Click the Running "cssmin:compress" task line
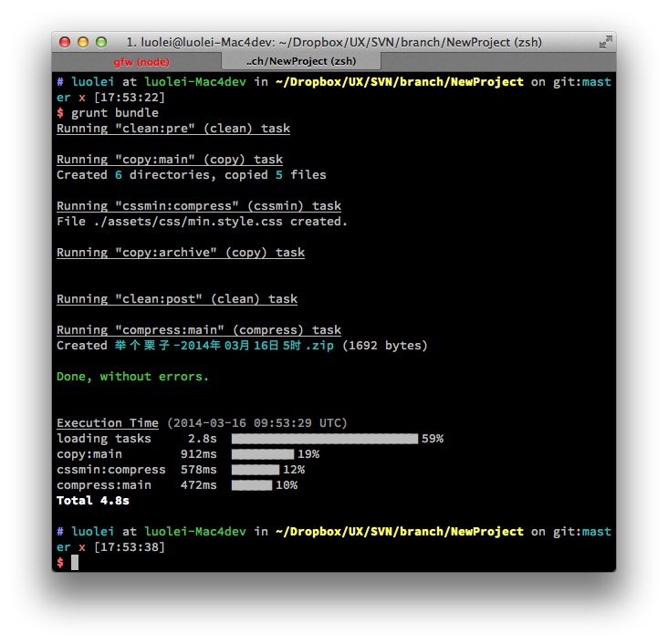The height and width of the screenshot is (644, 668). click(x=198, y=206)
